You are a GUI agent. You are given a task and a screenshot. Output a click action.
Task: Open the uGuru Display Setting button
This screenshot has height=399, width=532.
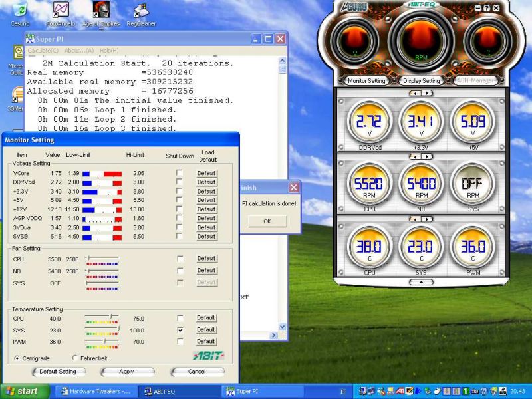(421, 80)
